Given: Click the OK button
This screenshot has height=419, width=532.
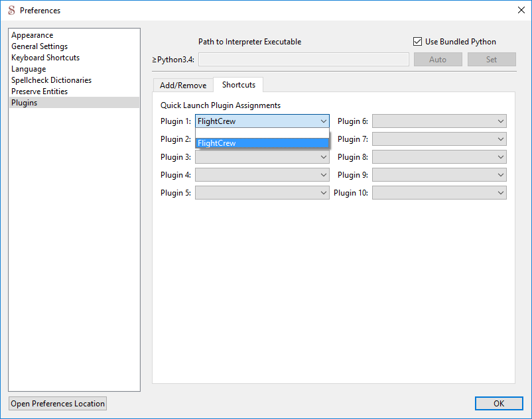Looking at the screenshot, I should pyautogui.click(x=498, y=403).
